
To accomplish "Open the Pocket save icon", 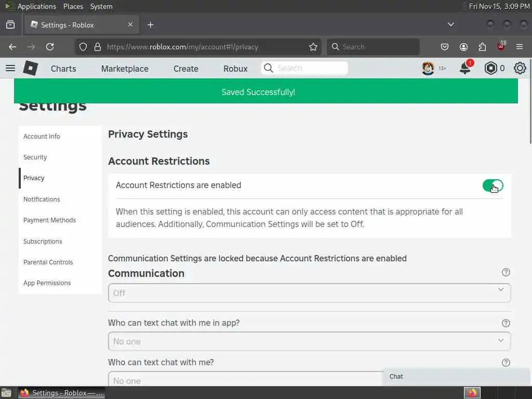I will (445, 47).
